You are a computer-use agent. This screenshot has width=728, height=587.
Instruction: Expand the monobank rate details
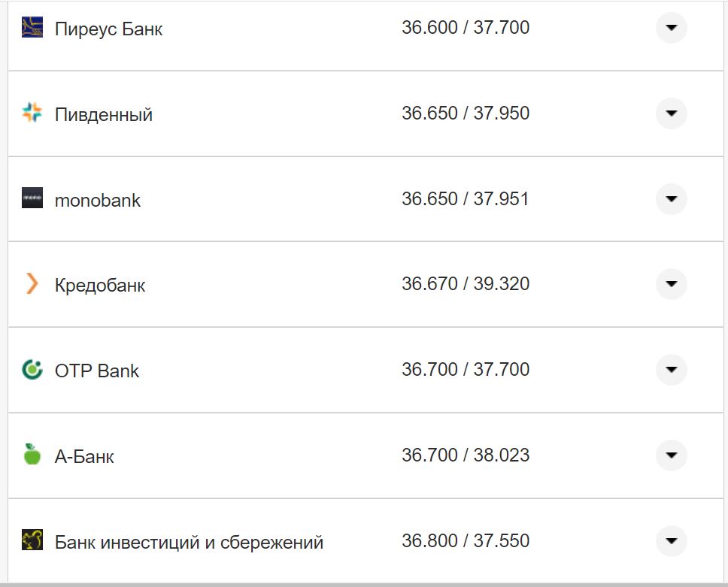click(x=671, y=199)
